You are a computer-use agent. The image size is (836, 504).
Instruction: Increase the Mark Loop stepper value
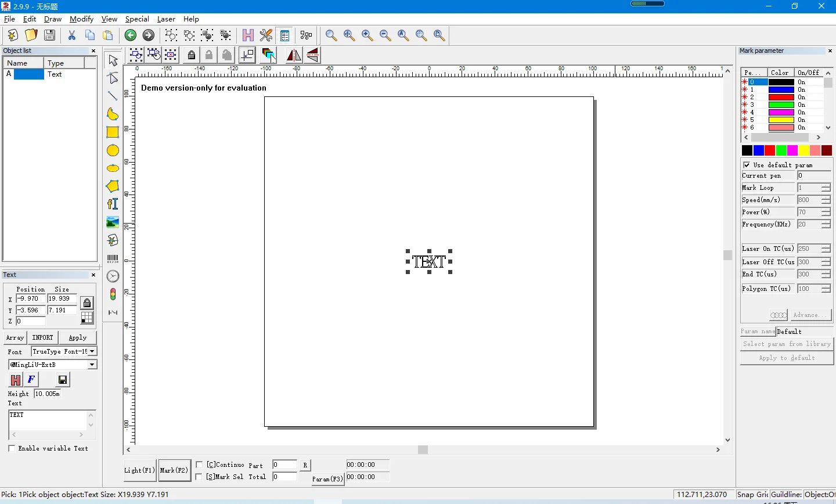click(826, 185)
